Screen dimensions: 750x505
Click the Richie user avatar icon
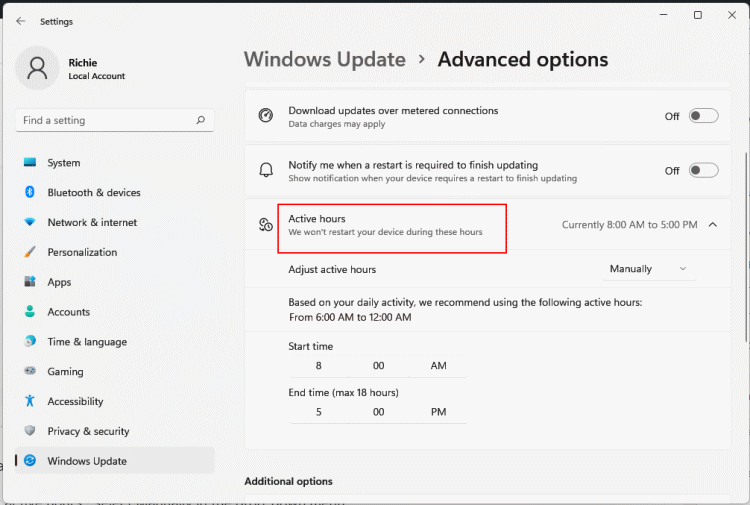pyautogui.click(x=37, y=68)
